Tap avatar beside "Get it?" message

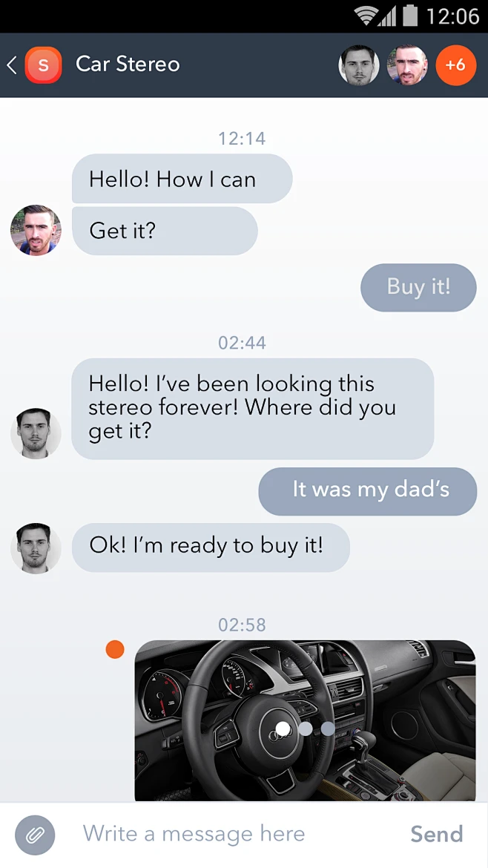pos(36,230)
